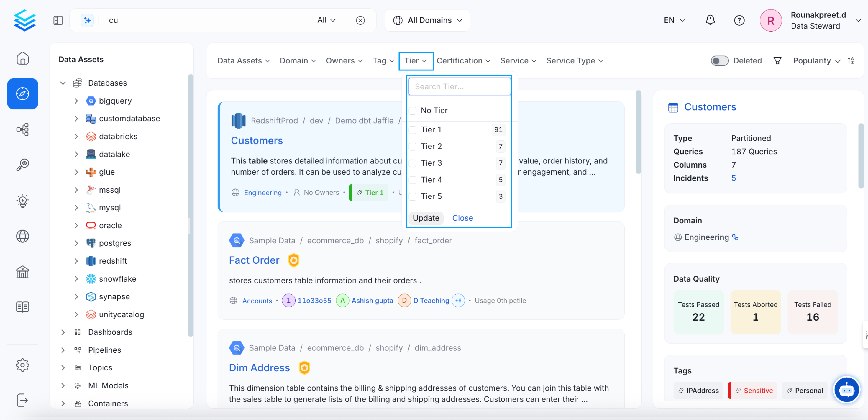Click the help question mark icon

pyautogui.click(x=739, y=20)
